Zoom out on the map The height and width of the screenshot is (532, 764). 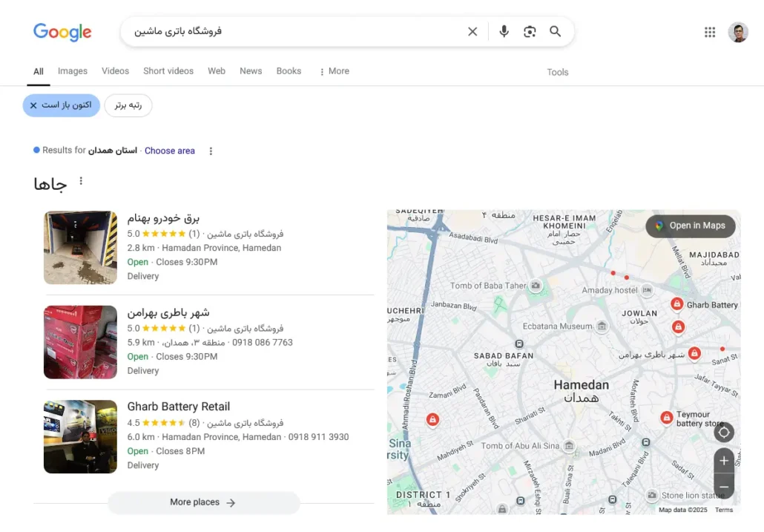tap(724, 487)
